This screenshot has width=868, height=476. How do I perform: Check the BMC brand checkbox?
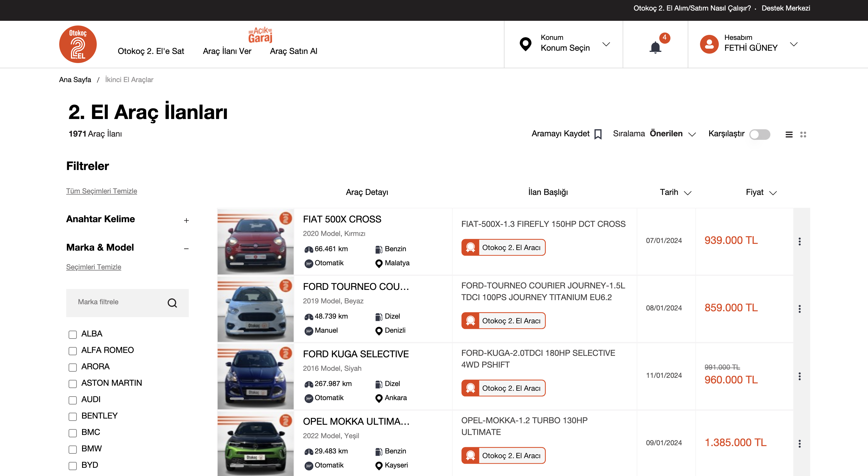72,433
